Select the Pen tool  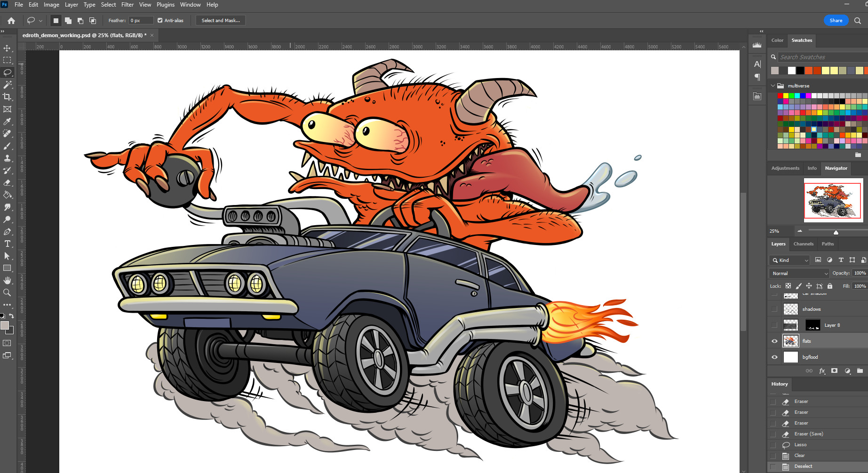7,231
